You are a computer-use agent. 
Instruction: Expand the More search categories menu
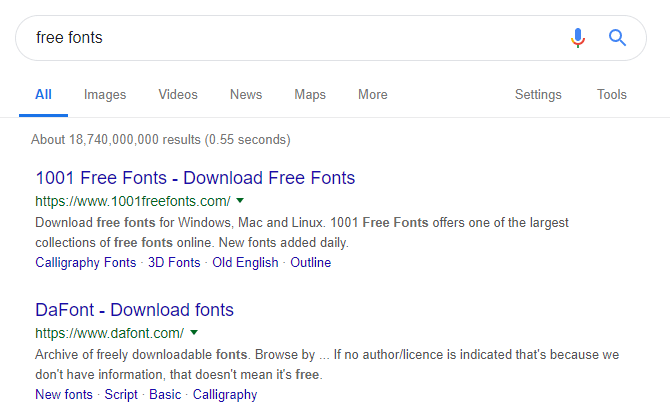coord(373,94)
